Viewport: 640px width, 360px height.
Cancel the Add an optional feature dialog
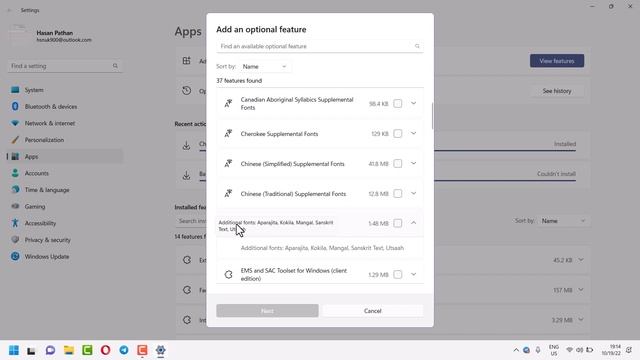[x=373, y=311]
